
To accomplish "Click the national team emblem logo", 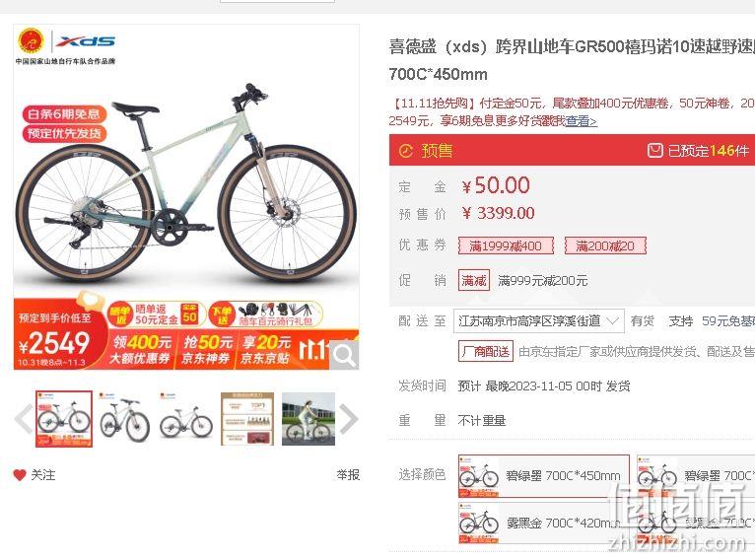I will (x=31, y=41).
